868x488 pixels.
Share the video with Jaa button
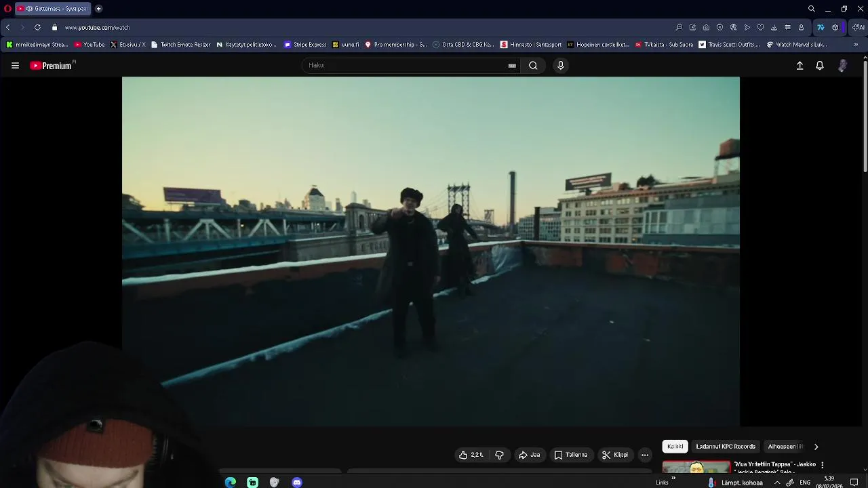point(529,455)
